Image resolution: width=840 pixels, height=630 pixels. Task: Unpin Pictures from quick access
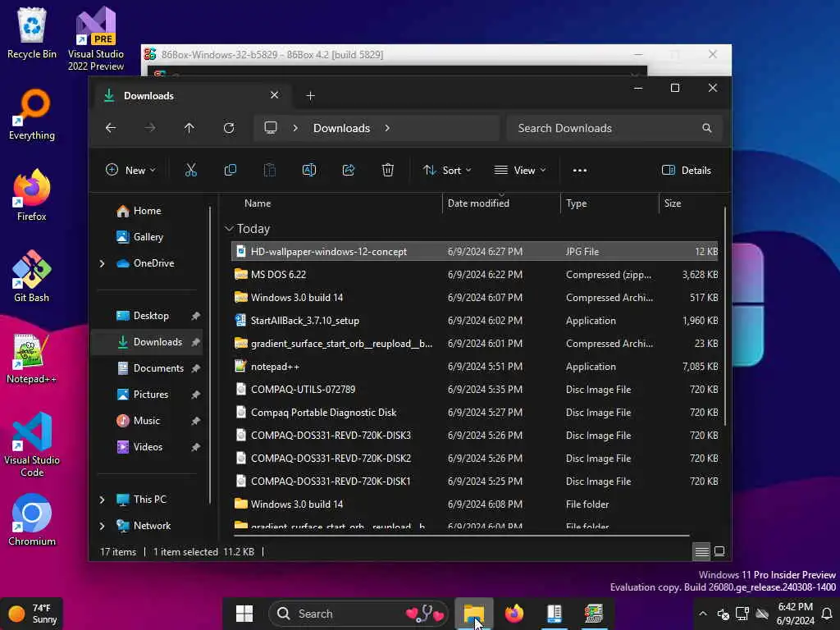pos(195,395)
